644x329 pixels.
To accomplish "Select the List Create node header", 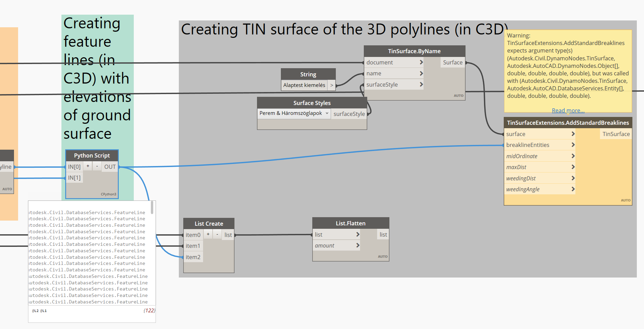I will pos(209,224).
